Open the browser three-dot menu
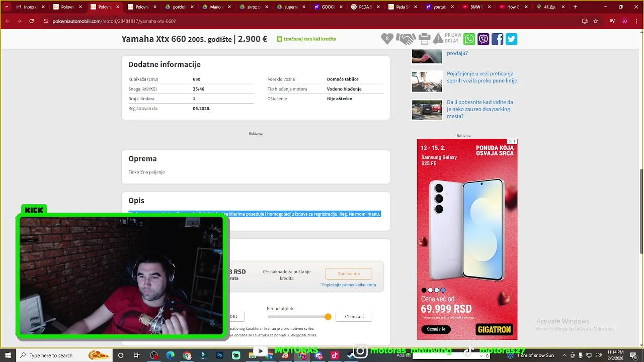This screenshot has width=644, height=362. point(636,21)
